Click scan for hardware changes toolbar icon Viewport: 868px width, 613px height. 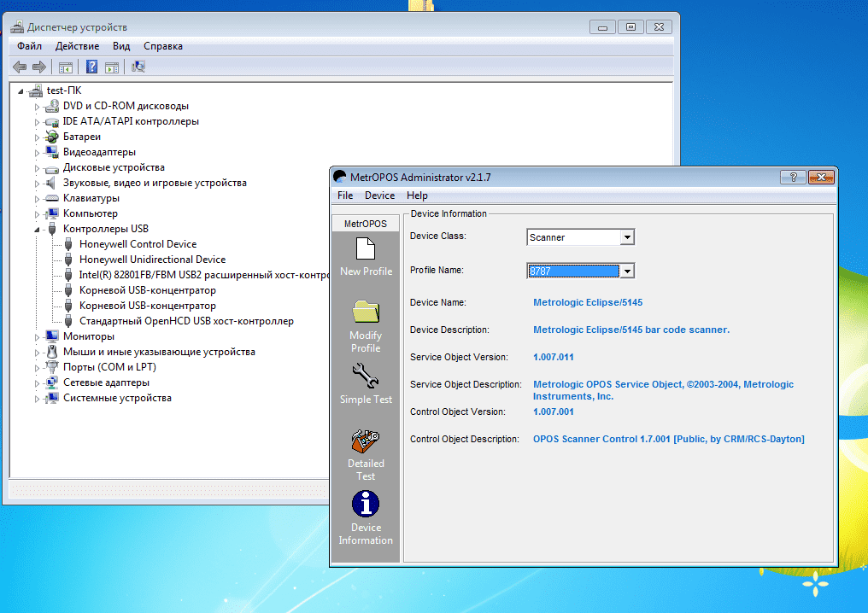point(138,67)
